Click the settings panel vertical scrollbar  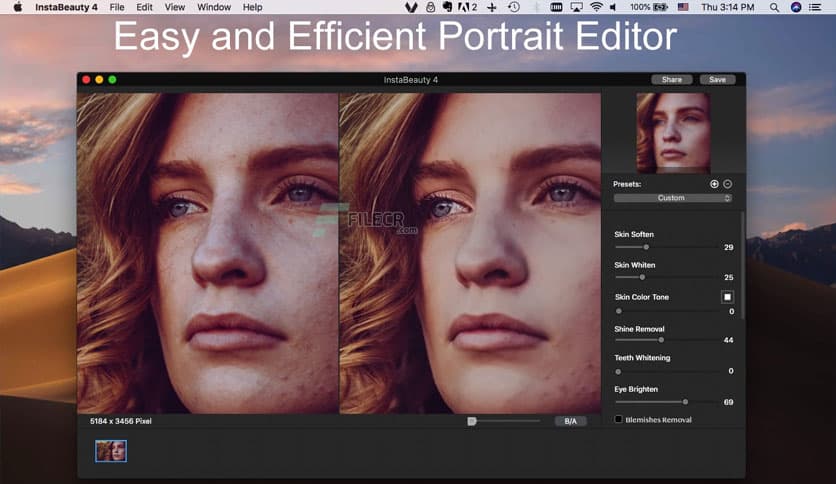pos(742,267)
